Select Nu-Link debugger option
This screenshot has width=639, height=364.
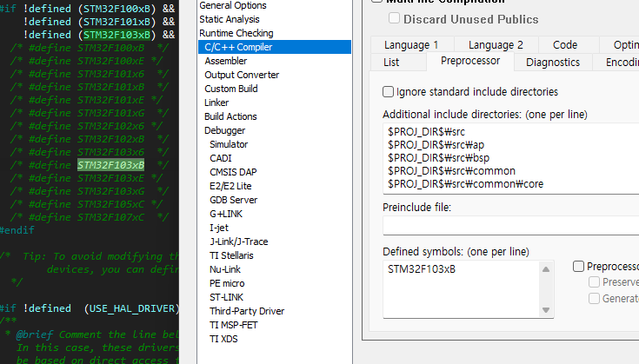[x=225, y=269]
